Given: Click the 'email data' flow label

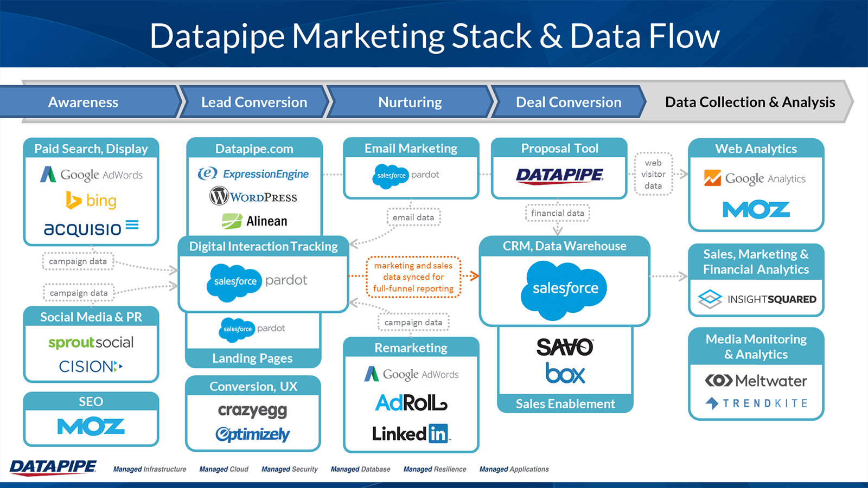Looking at the screenshot, I should coord(413,217).
